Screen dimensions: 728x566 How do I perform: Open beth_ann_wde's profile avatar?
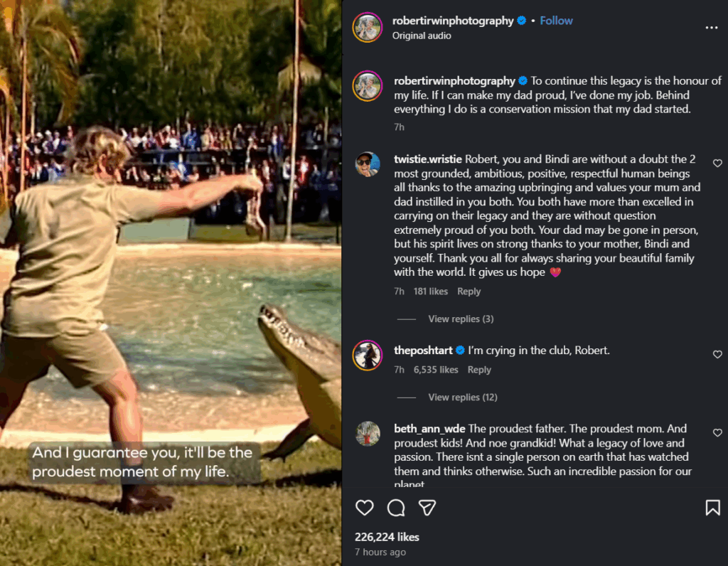click(368, 433)
